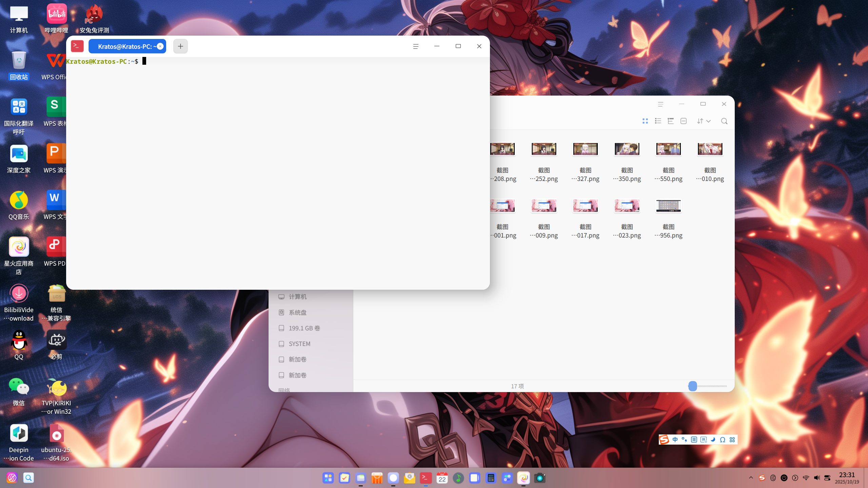Open the mail app in dock
Viewport: 868px width, 488px height.
pyautogui.click(x=410, y=478)
